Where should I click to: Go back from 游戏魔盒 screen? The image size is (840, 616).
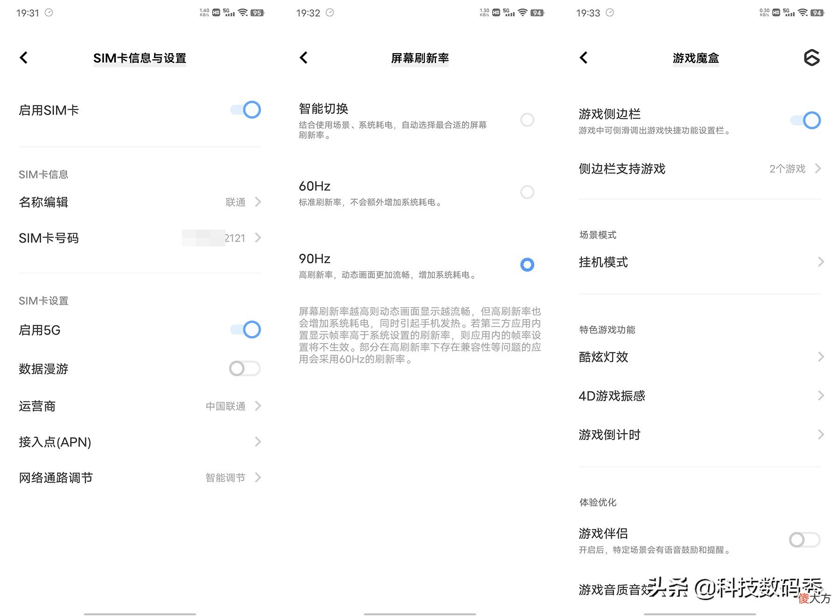[584, 58]
